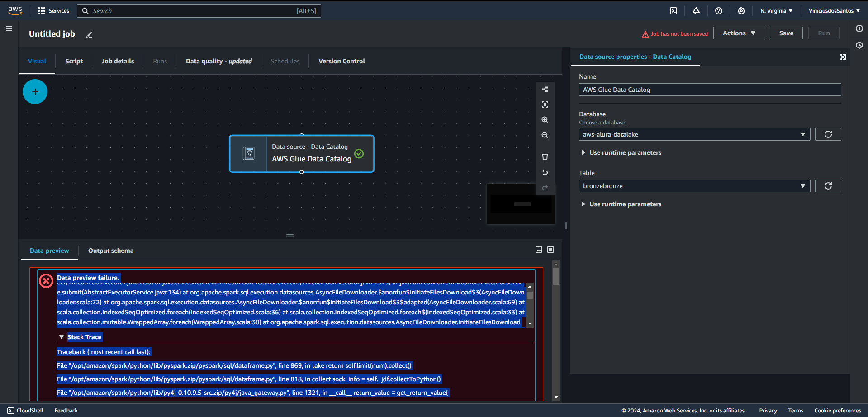Open the ViniciusdosSantos account menu
The height and width of the screenshot is (417, 868).
coord(834,11)
